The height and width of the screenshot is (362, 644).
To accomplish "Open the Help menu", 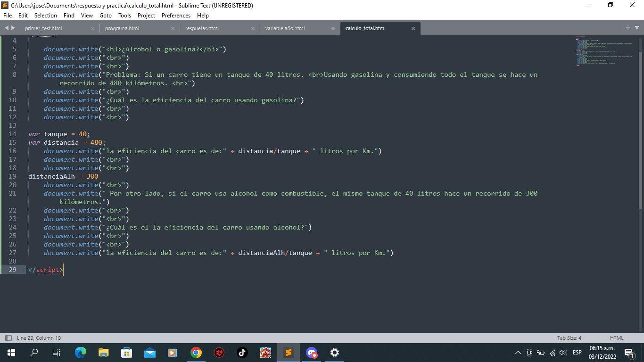I will [x=203, y=16].
